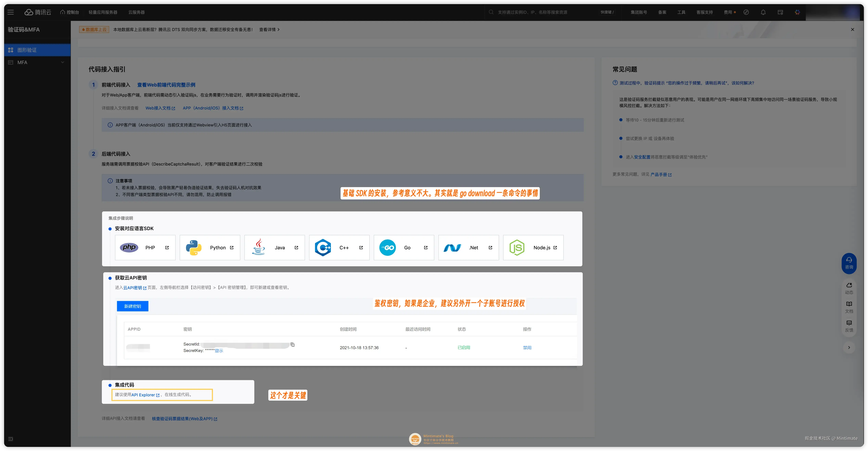Open the 文档 docs side icon

(849, 307)
